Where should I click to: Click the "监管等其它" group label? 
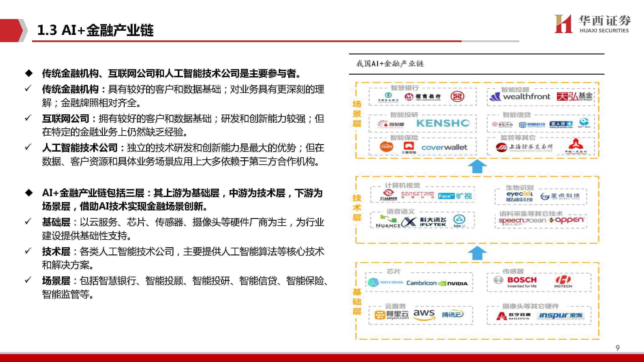(518, 137)
